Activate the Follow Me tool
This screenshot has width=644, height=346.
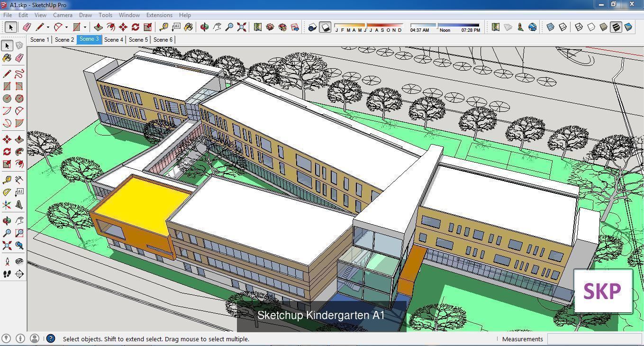click(19, 152)
